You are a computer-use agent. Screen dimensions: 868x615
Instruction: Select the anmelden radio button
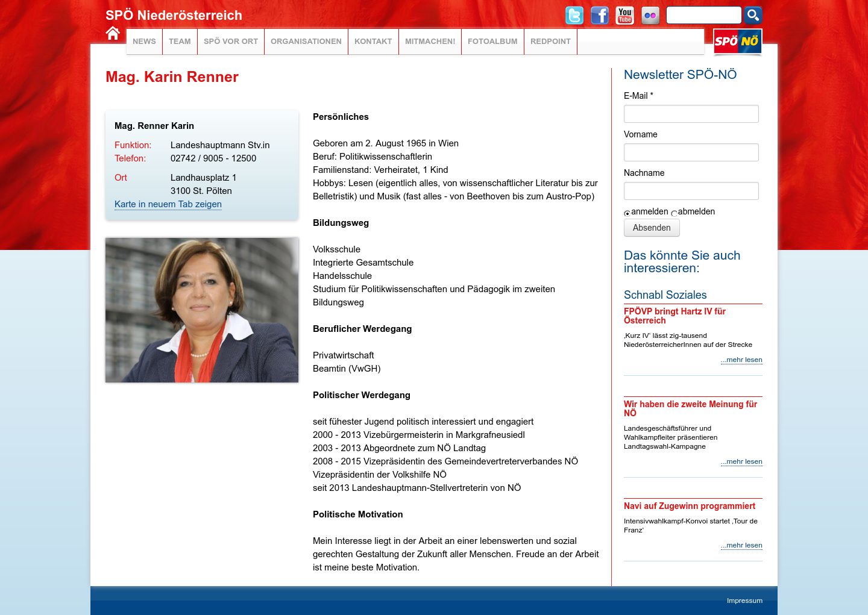(x=627, y=213)
